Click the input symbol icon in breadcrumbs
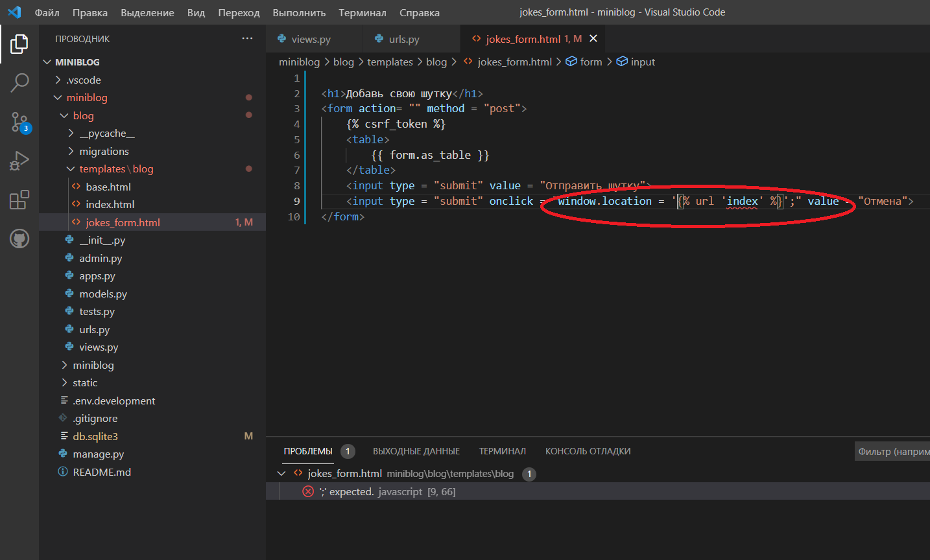 tap(622, 62)
